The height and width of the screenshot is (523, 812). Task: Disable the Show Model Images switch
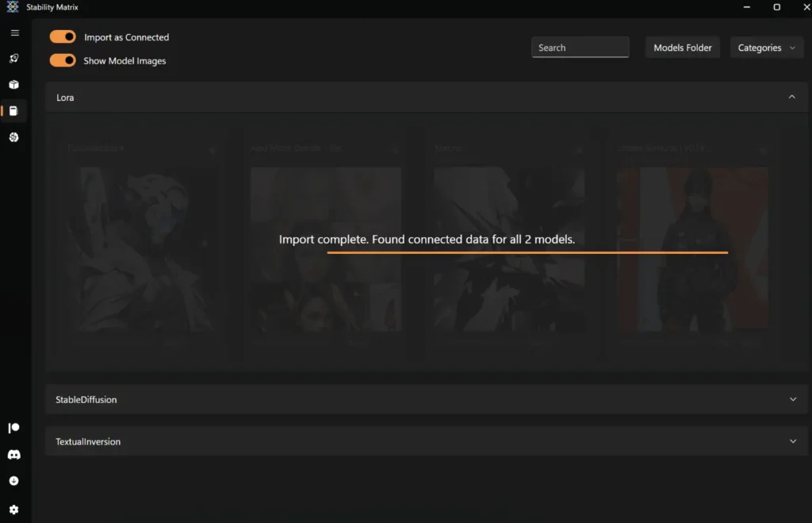point(63,60)
